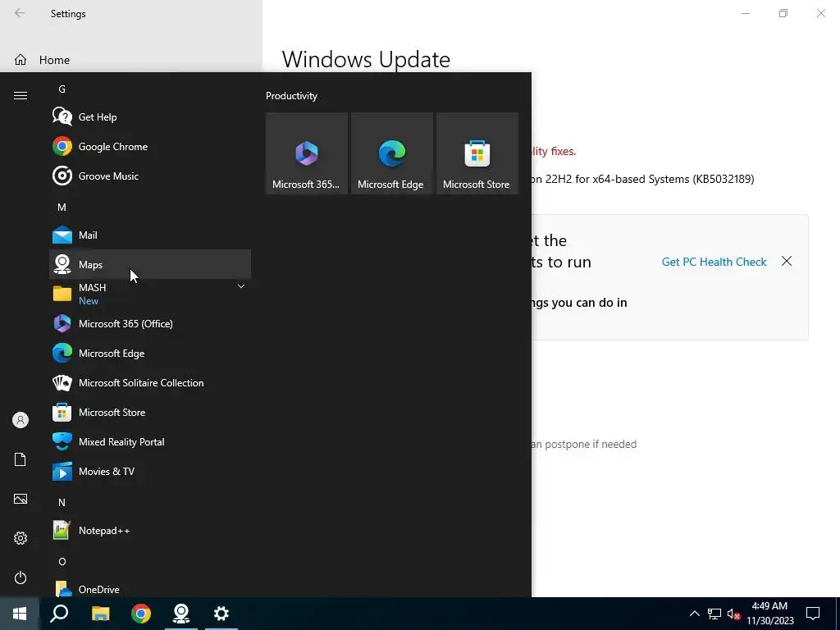840x630 pixels.
Task: Launch Maps from the app list
Action: 150,264
